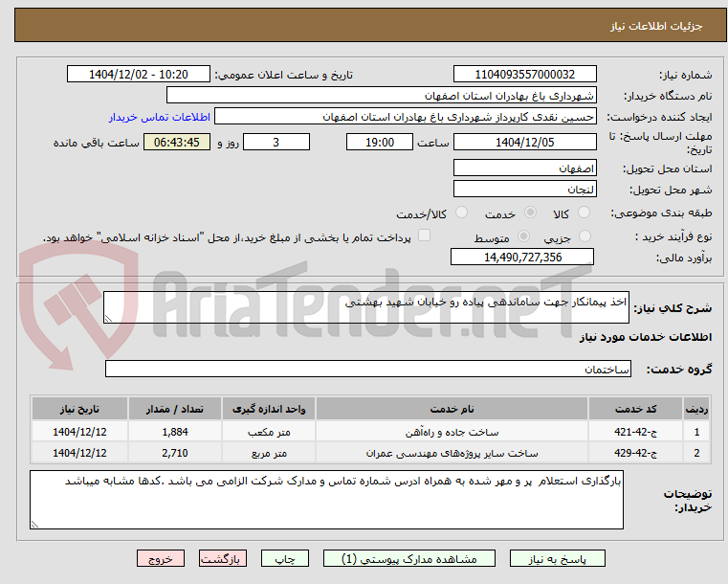This screenshot has height=584, width=728.
Task: Click the need number field 1104093557000032
Action: point(524,75)
